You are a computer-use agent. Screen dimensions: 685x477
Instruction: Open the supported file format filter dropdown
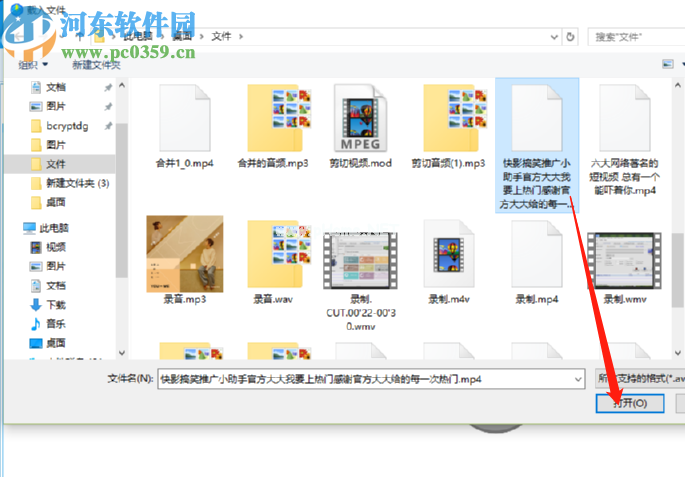pyautogui.click(x=637, y=379)
